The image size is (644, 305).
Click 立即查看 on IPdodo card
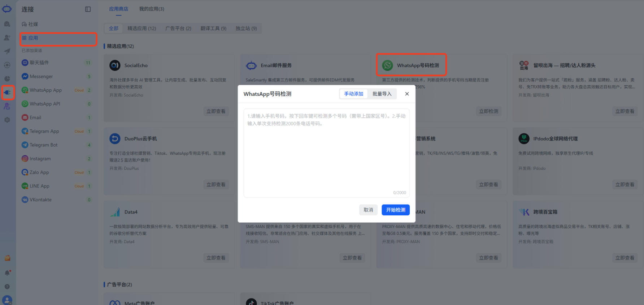[625, 185]
